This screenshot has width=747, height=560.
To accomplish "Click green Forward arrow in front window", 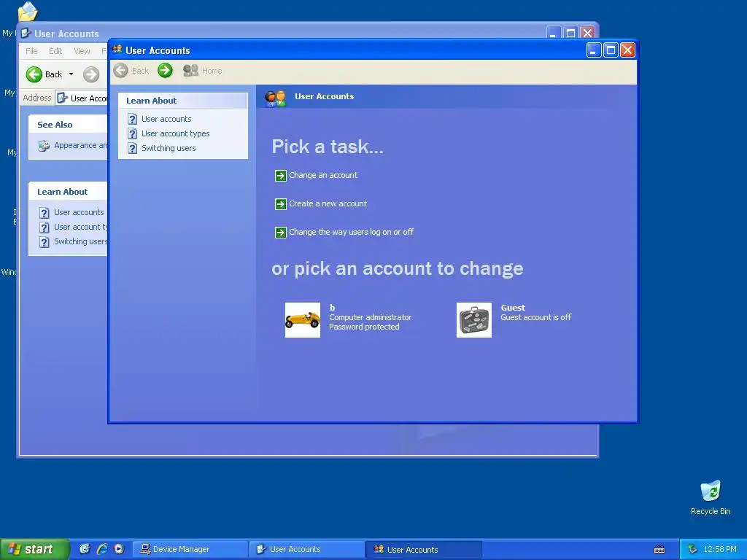I will click(x=165, y=71).
